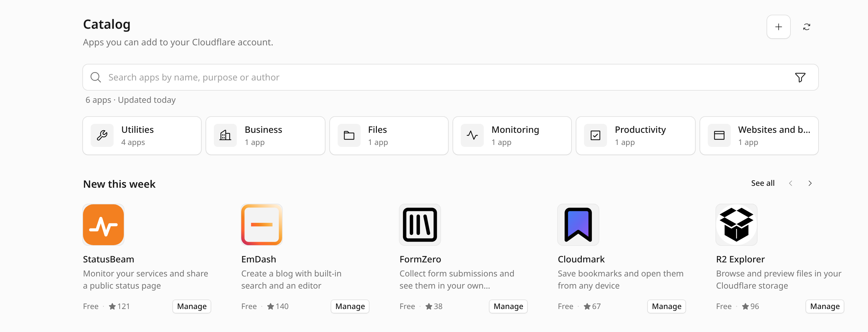
Task: Select the Utilities category wrench icon
Action: click(x=102, y=135)
